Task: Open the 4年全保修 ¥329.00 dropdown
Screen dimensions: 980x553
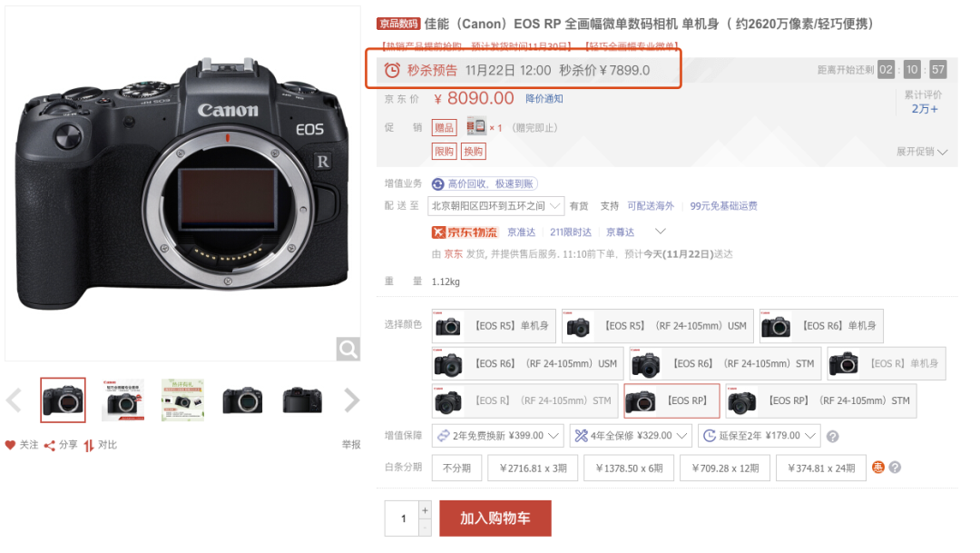Action: click(631, 436)
